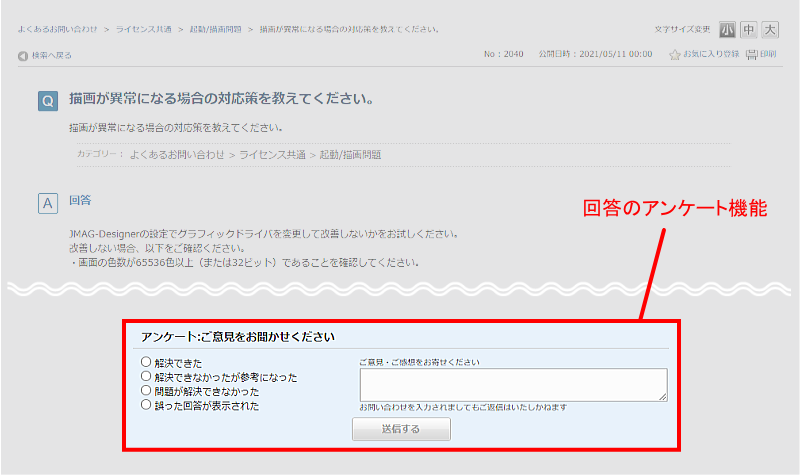The image size is (800, 475).
Task: Open category link 起動/描画問題 under question
Action: 351,155
